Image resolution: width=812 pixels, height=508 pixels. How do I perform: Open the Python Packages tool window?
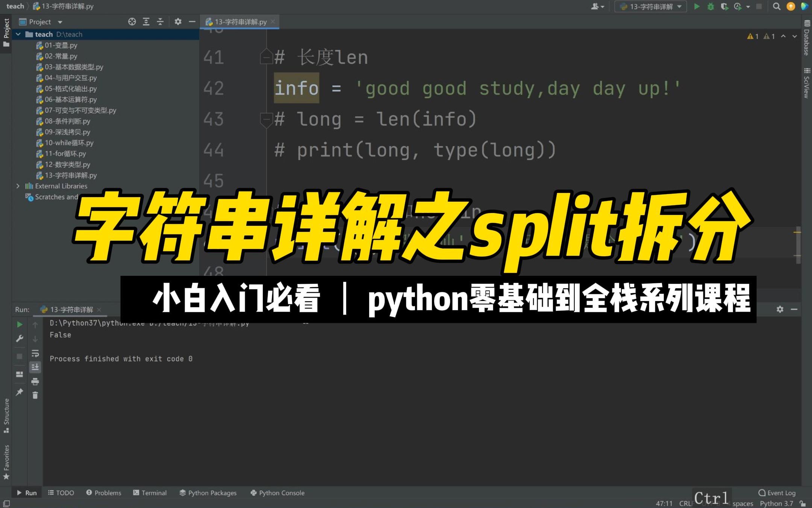click(x=208, y=493)
